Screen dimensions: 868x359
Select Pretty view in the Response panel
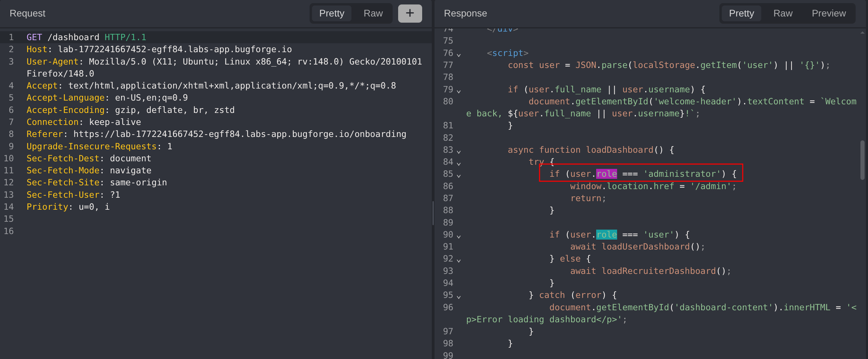point(741,13)
